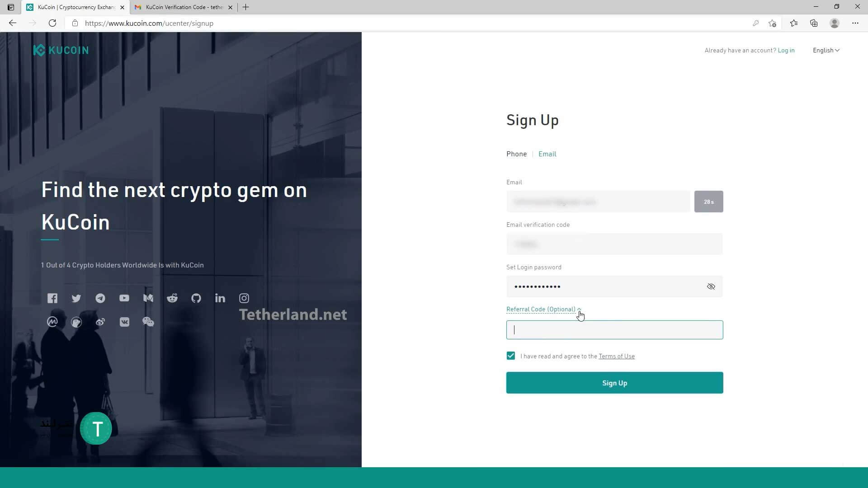Click the Terms of Use link
This screenshot has width=868, height=488.
(x=617, y=356)
